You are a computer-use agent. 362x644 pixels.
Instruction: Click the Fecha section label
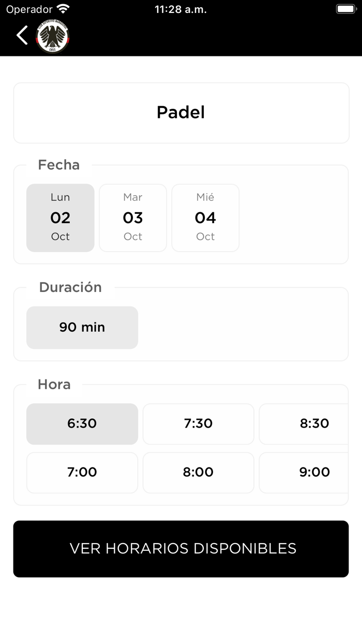click(x=58, y=165)
